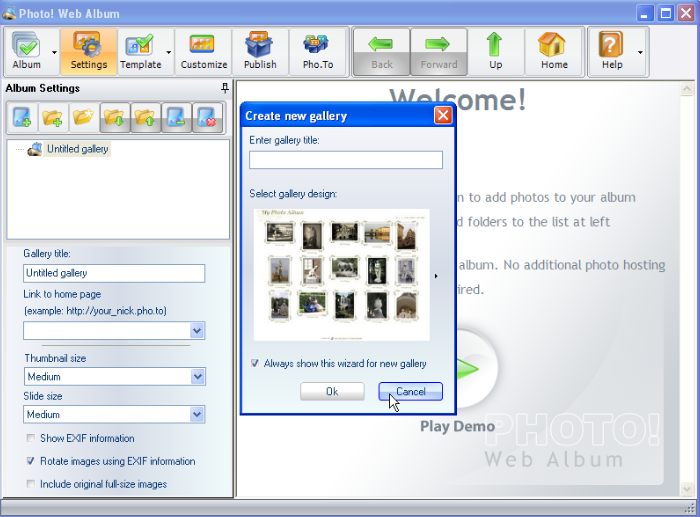This screenshot has height=517, width=700.
Task: Click the Forward navigation arrow
Action: (439, 52)
